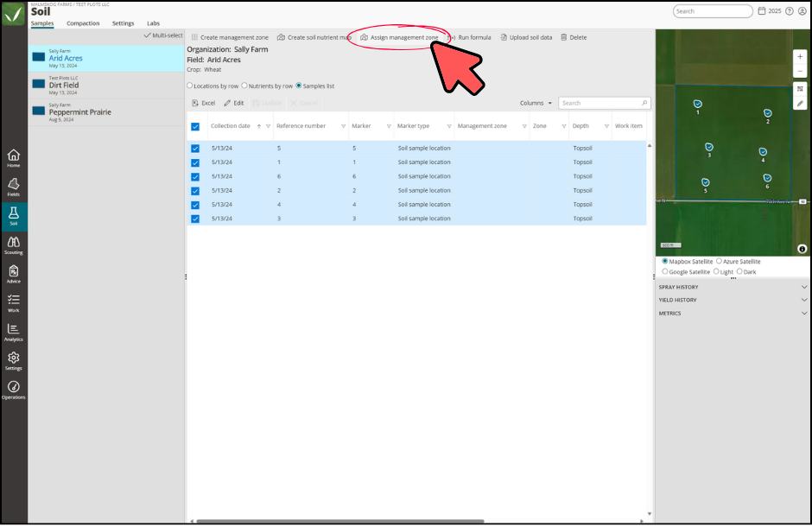Zoom in on the map
Screen dimensions: 812x527
pos(800,56)
